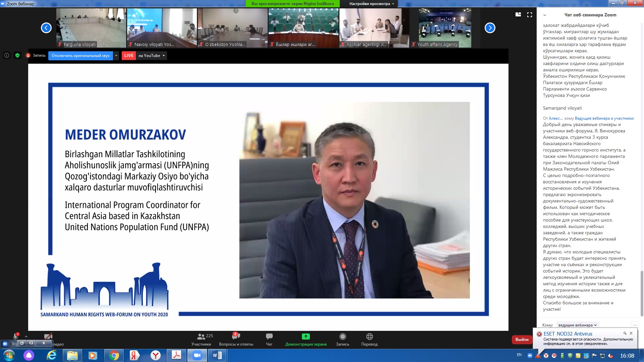
Task: Click Демонстрация экрана share screen
Action: coord(306,339)
